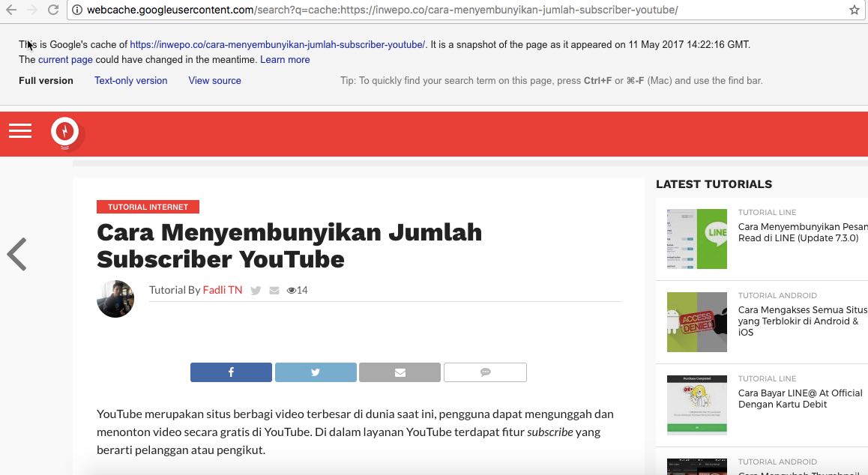The image size is (868, 475).
Task: Open author 'Fadli TN' profile link
Action: pos(223,290)
